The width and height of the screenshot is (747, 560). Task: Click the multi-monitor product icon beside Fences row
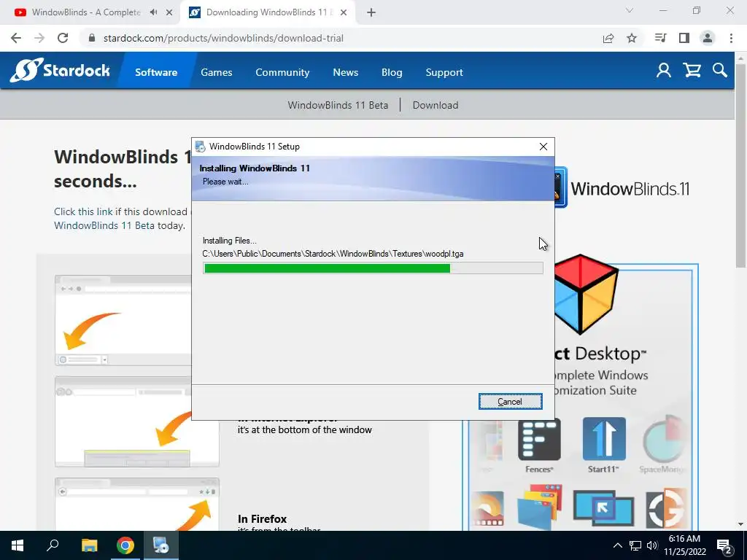click(x=603, y=507)
